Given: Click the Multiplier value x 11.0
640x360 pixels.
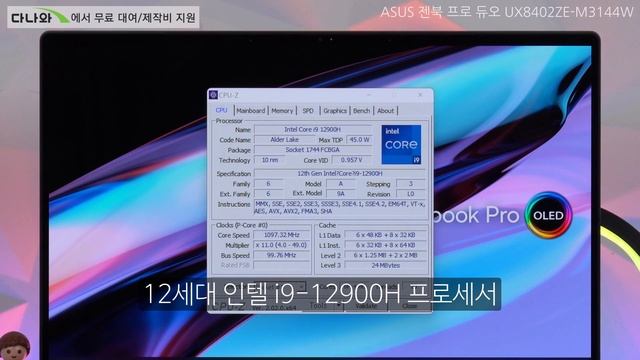Looking at the screenshot, I should tap(282, 245).
